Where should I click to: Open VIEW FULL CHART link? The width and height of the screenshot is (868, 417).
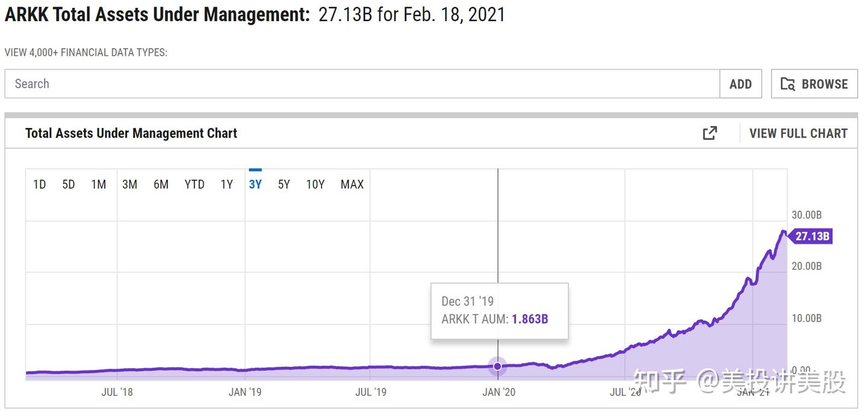pos(798,133)
